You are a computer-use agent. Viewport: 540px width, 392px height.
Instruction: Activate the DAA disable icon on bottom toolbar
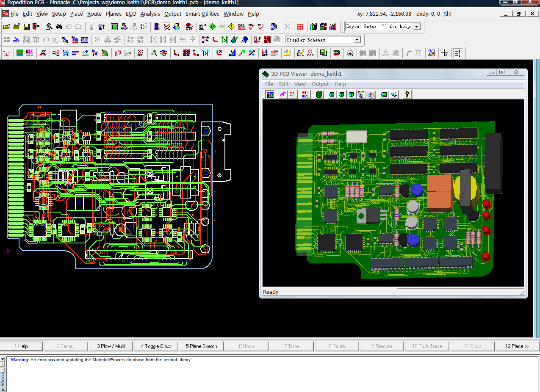[310, 53]
